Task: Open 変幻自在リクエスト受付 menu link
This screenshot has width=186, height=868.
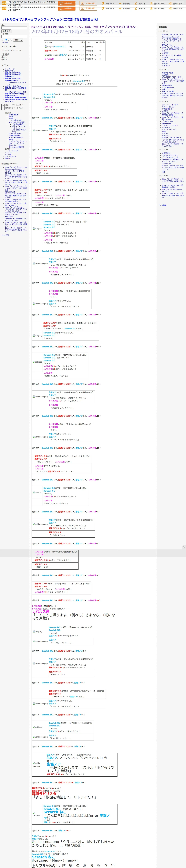Action: (17, 92)
